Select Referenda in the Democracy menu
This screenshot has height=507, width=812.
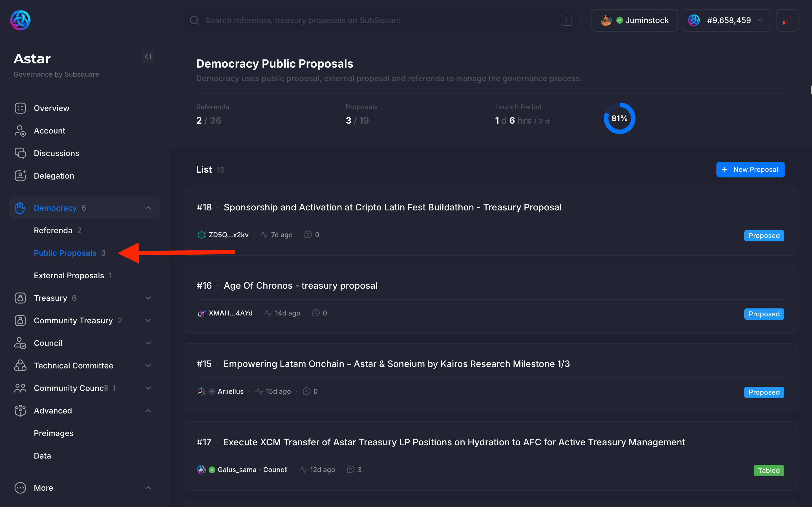[53, 230]
